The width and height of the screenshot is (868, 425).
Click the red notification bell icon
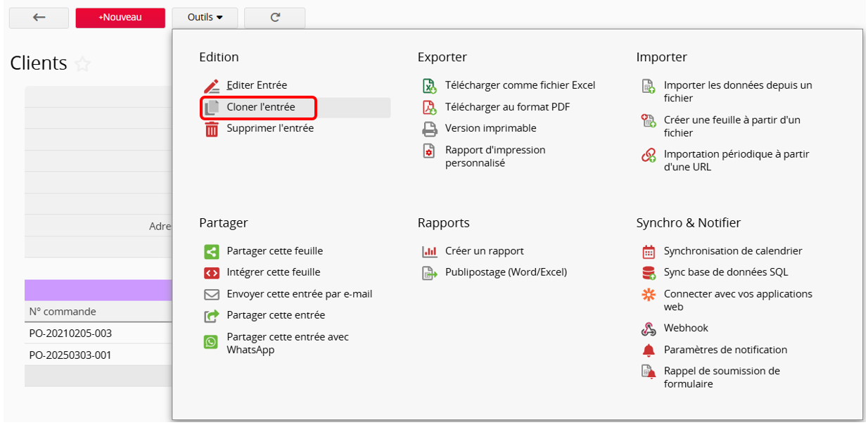pyautogui.click(x=648, y=350)
